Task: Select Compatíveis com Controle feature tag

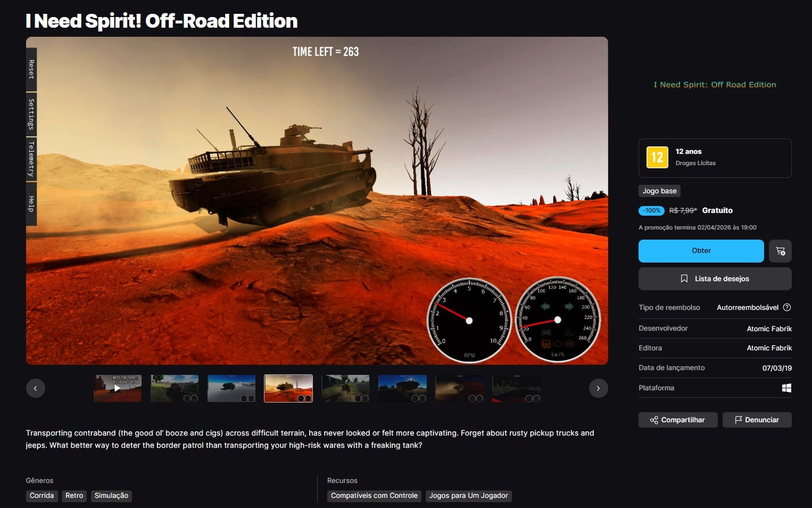Action: (374, 496)
